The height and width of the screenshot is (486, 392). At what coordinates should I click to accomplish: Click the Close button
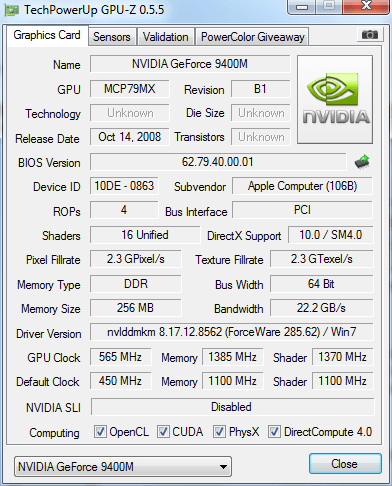(x=345, y=464)
